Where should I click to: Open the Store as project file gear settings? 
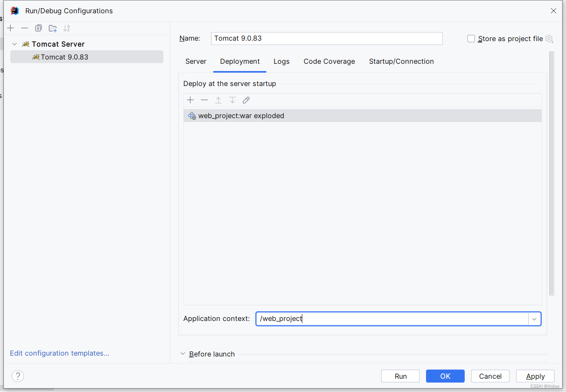[549, 39]
